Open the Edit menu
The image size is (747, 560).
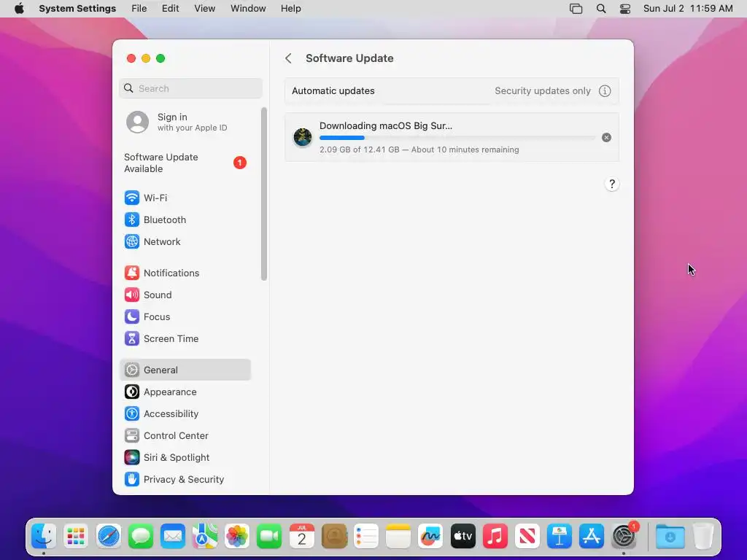click(170, 9)
